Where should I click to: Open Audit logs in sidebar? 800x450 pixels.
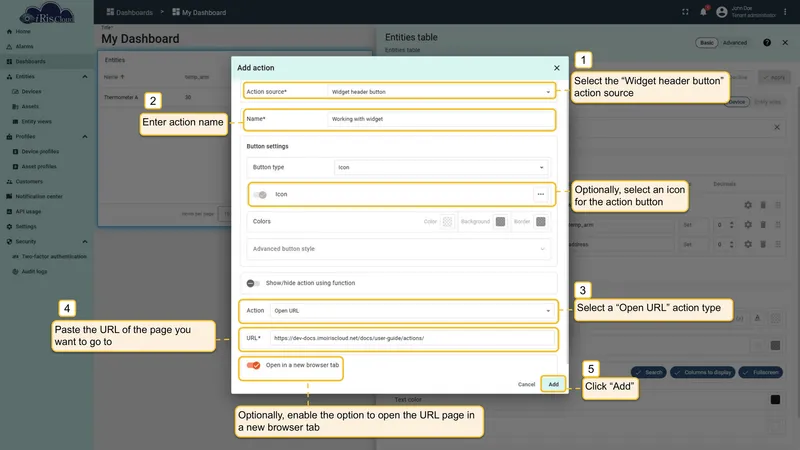pyautogui.click(x=34, y=271)
